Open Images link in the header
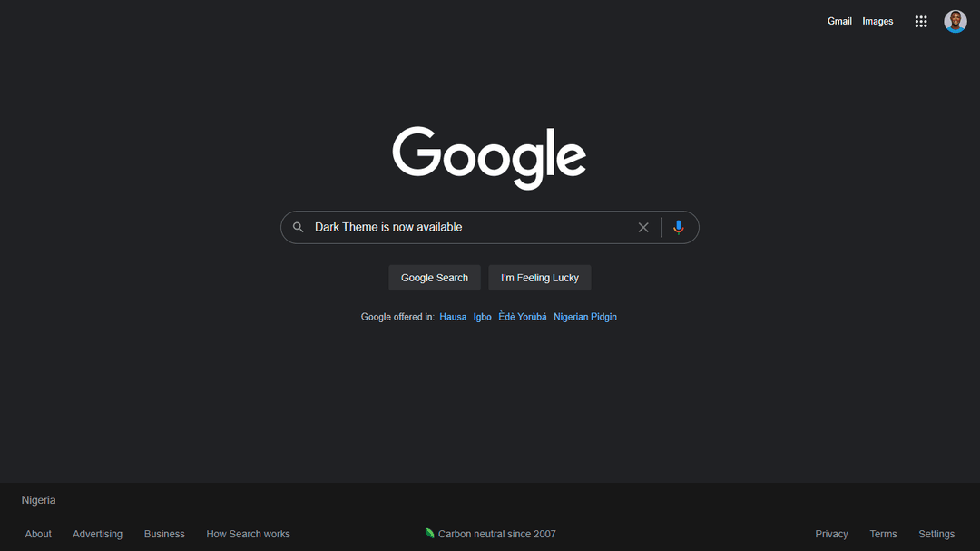The image size is (980, 551). pos(877,21)
